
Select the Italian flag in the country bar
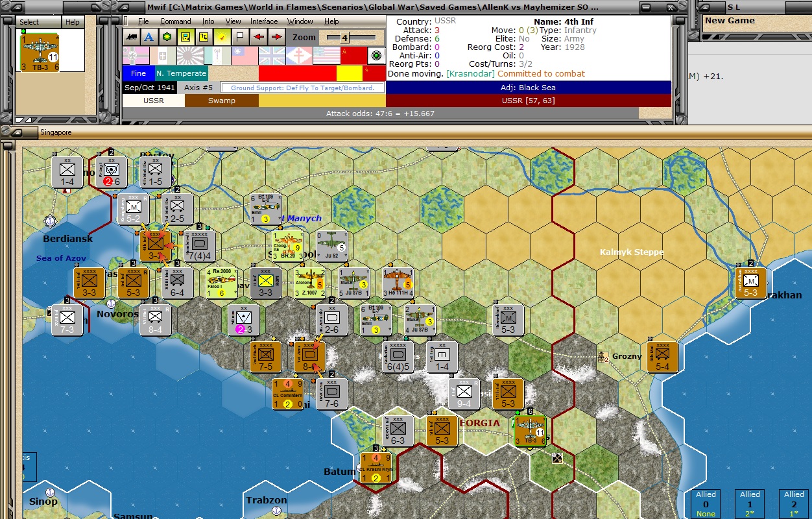(163, 56)
